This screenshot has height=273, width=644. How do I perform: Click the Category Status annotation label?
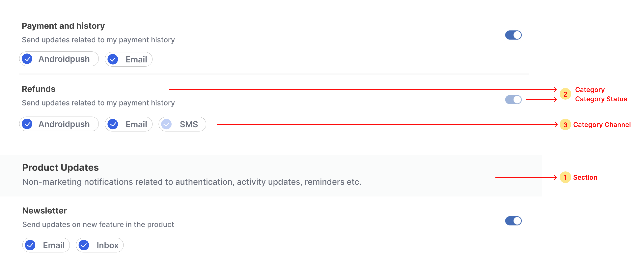click(x=601, y=99)
